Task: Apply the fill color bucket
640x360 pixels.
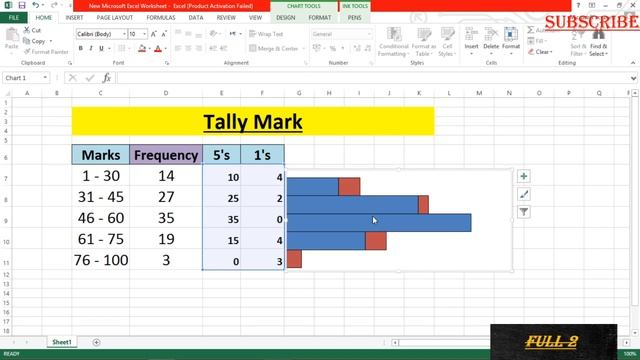Action: [142, 49]
